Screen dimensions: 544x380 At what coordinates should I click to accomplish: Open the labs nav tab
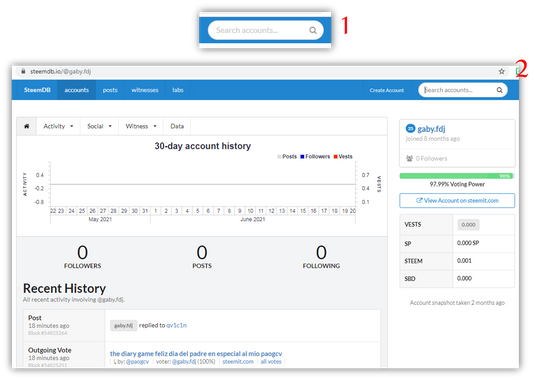click(x=178, y=90)
